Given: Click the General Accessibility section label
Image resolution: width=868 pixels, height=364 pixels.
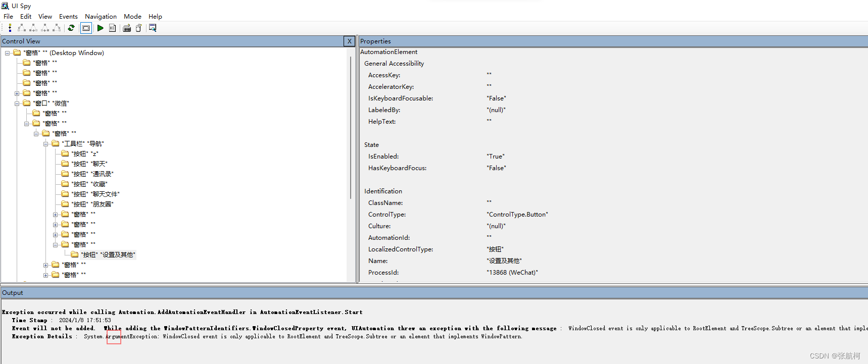Looking at the screenshot, I should (x=394, y=64).
